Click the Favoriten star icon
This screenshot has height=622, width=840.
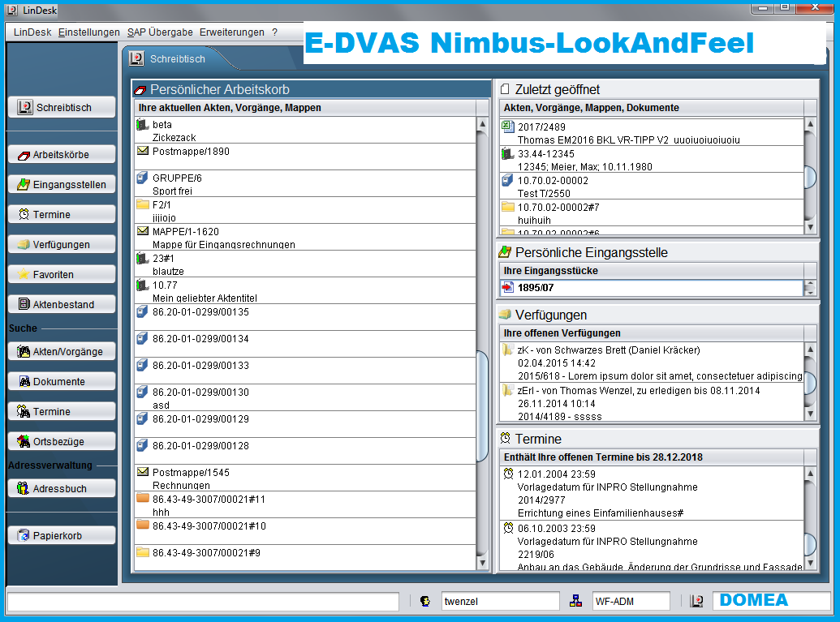coord(24,274)
